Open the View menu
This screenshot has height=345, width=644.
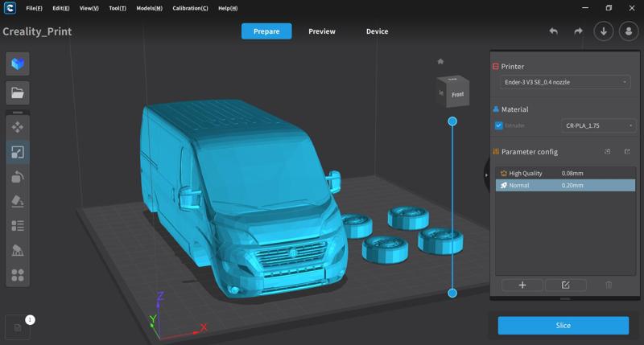pyautogui.click(x=89, y=8)
